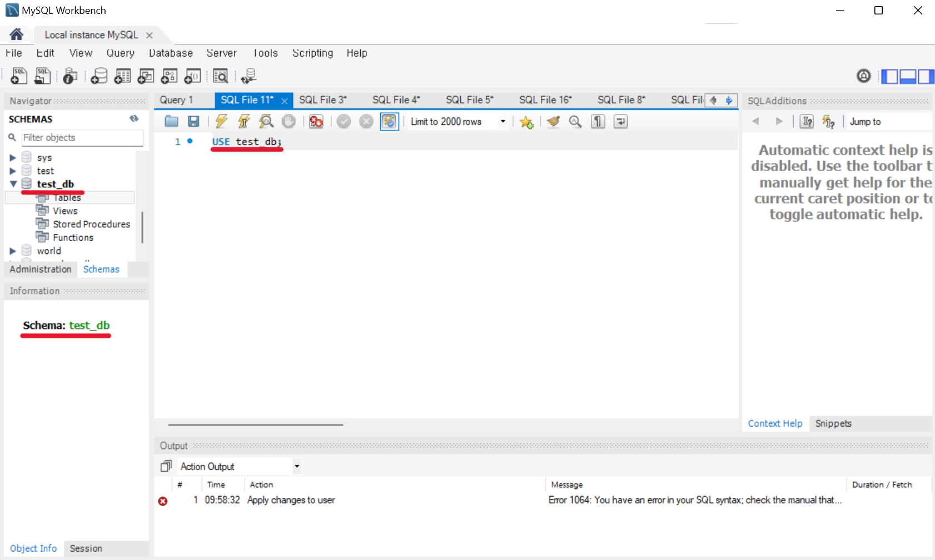Create a new table icon
The height and width of the screenshot is (560, 935).
[x=122, y=76]
